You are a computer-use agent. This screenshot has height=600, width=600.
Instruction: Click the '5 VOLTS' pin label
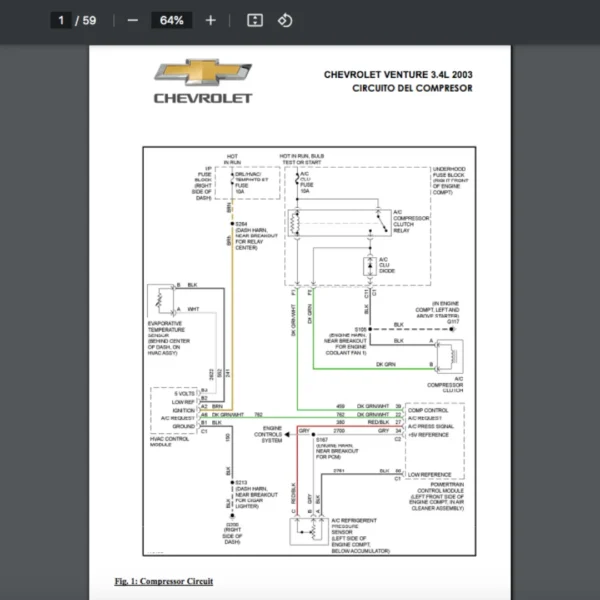[x=184, y=394]
